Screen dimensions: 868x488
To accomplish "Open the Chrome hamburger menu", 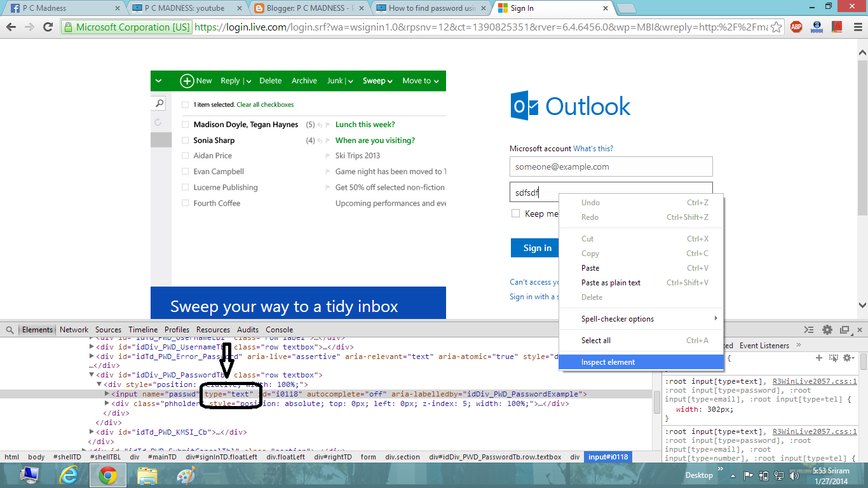I will click(x=857, y=27).
